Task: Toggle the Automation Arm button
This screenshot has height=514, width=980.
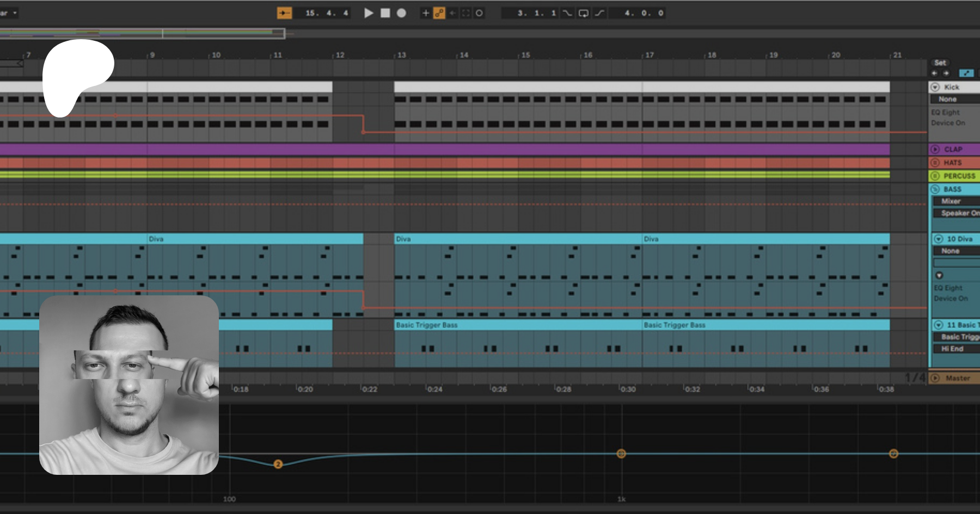Action: tap(439, 13)
